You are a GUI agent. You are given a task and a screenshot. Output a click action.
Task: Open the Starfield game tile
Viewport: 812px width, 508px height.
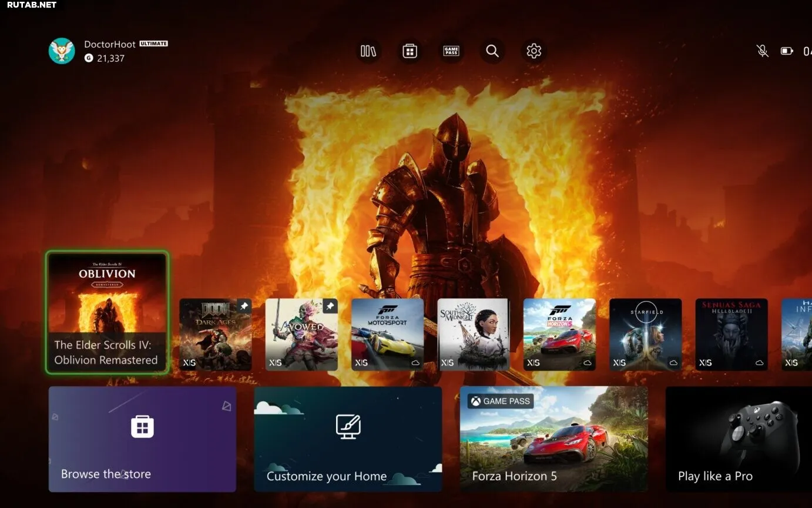[646, 335]
